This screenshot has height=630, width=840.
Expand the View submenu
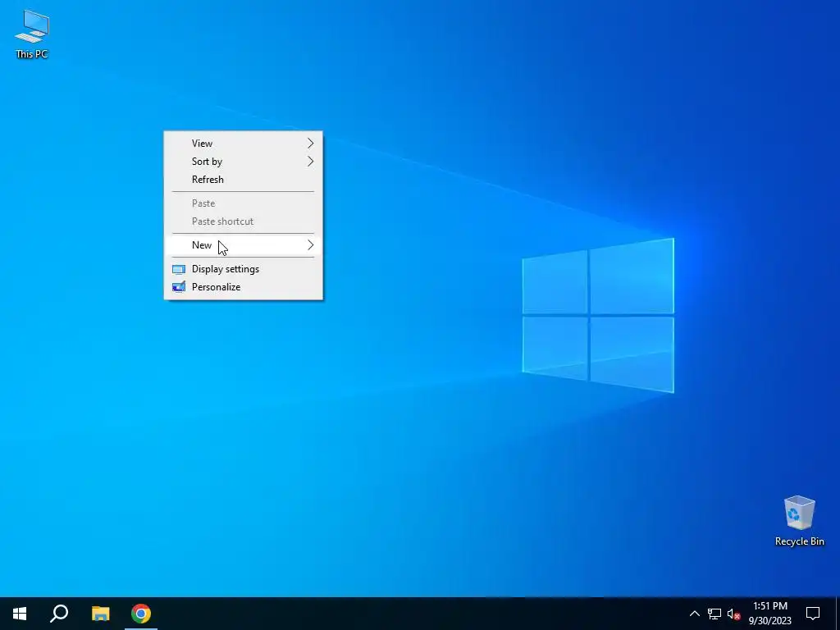pyautogui.click(x=243, y=143)
